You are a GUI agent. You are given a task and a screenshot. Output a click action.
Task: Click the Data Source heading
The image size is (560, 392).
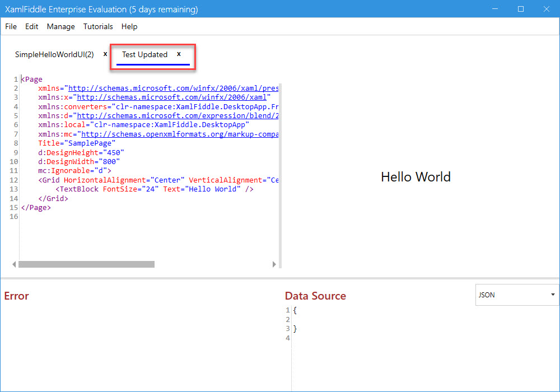[x=315, y=296]
